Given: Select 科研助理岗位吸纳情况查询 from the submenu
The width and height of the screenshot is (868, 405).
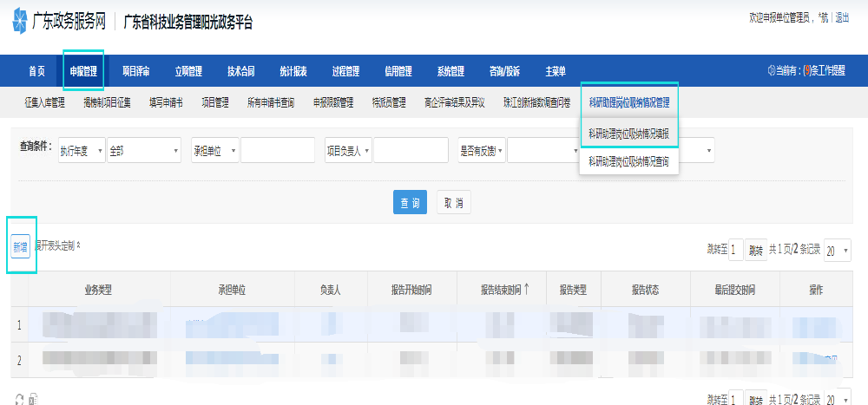Looking at the screenshot, I should (628, 161).
